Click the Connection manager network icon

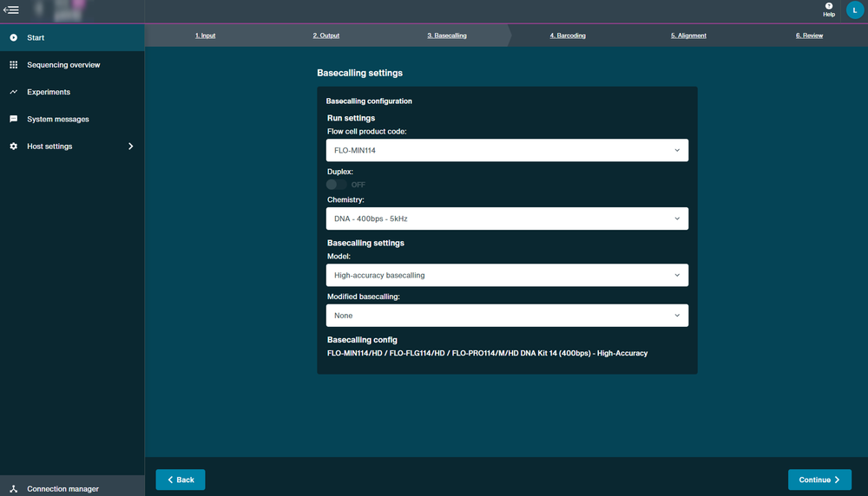[13, 489]
